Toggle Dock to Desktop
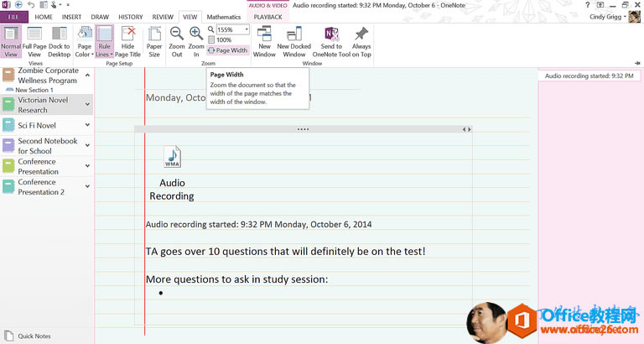Image resolution: width=644 pixels, height=344 pixels. (59, 40)
